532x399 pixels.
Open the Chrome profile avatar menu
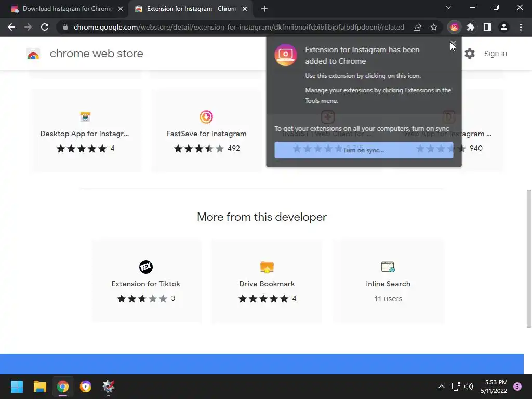tap(504, 27)
